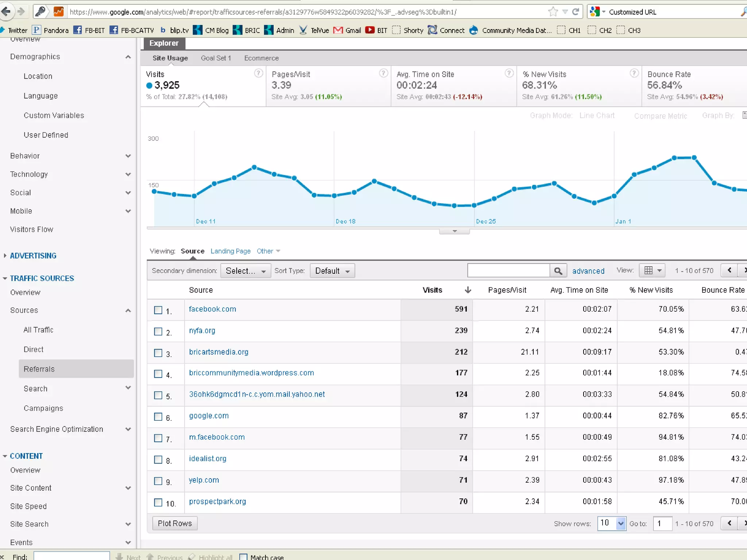Expand the Behavior sidebar section
Screen dimensions: 747x560
click(x=128, y=156)
